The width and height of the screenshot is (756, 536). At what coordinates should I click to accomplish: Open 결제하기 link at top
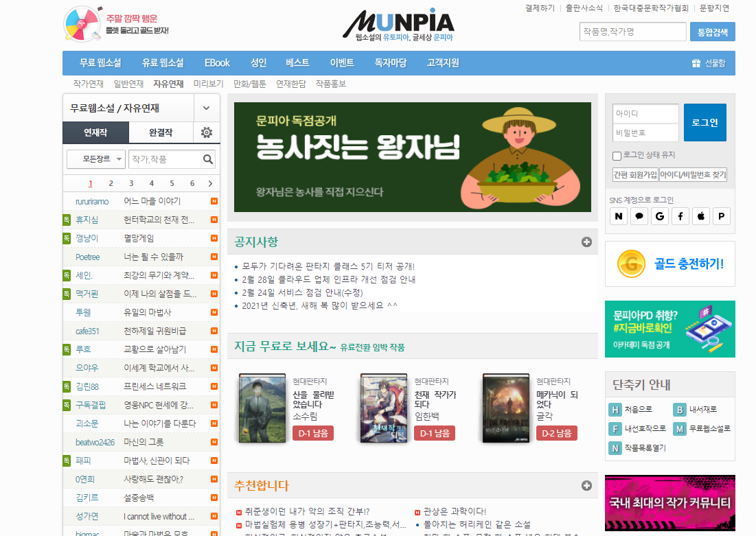[x=540, y=8]
